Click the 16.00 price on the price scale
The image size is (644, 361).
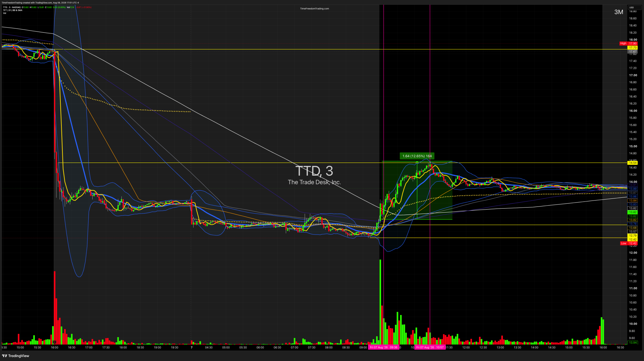pos(633,111)
